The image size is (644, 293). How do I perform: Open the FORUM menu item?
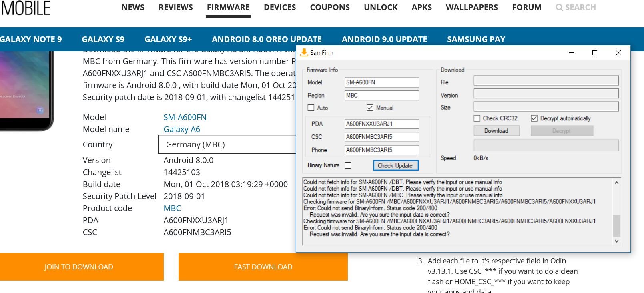(527, 8)
